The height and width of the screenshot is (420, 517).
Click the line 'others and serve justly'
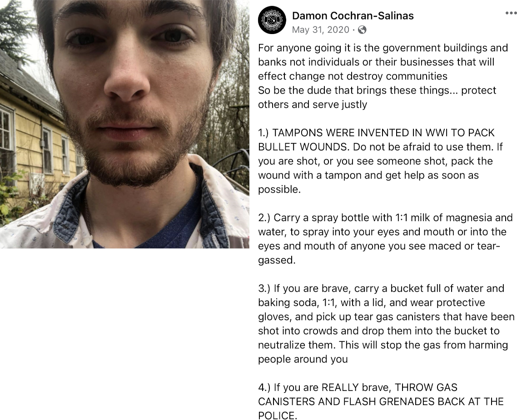(x=313, y=104)
